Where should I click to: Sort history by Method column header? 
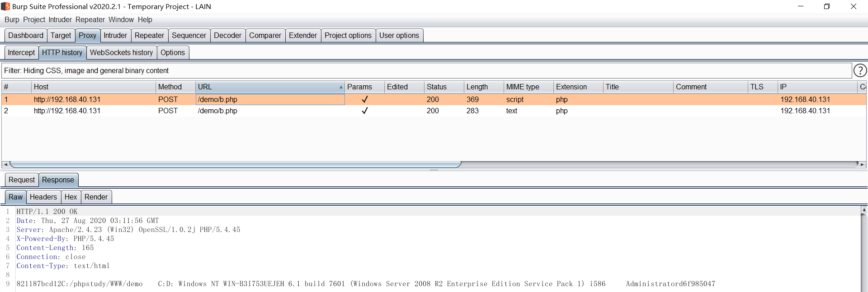175,87
